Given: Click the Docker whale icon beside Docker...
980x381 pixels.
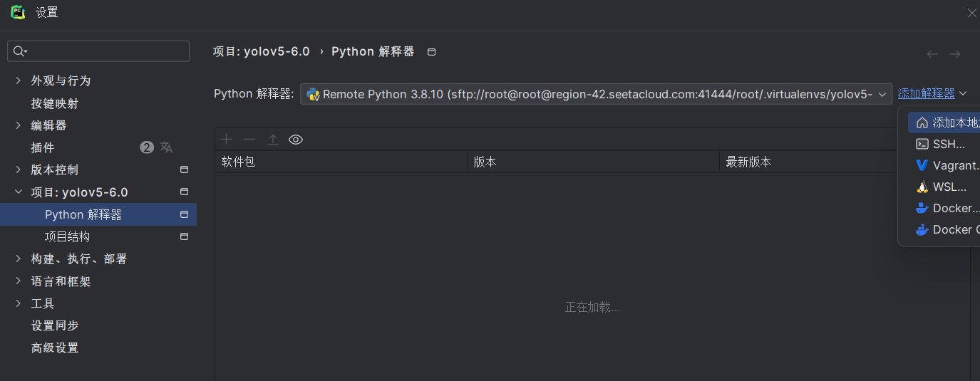Looking at the screenshot, I should (922, 208).
